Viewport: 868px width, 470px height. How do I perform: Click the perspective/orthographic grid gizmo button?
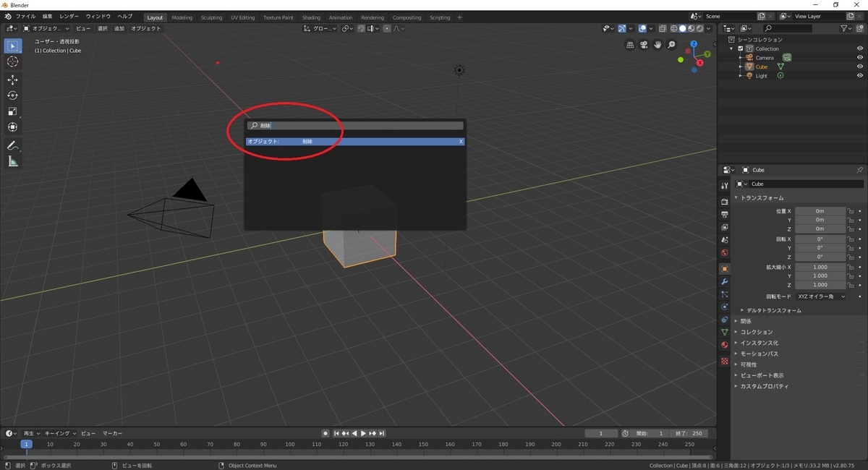630,45
